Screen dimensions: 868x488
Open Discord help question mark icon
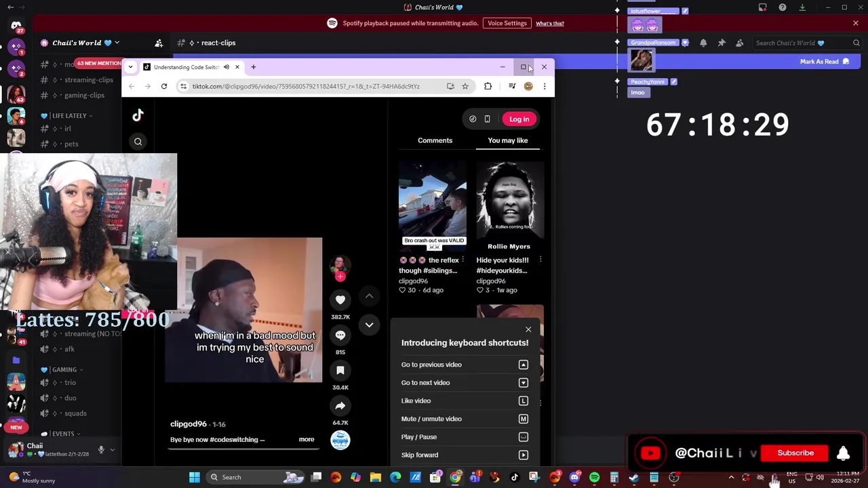[x=783, y=7]
